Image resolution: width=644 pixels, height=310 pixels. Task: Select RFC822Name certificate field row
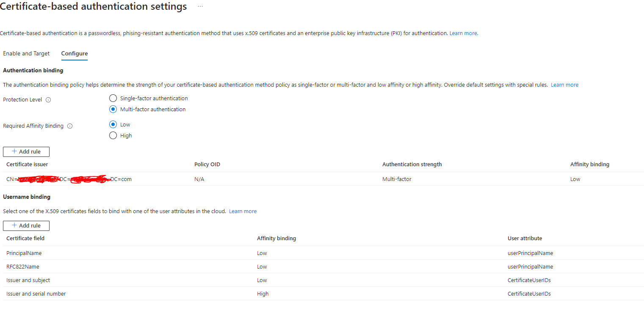click(323, 266)
